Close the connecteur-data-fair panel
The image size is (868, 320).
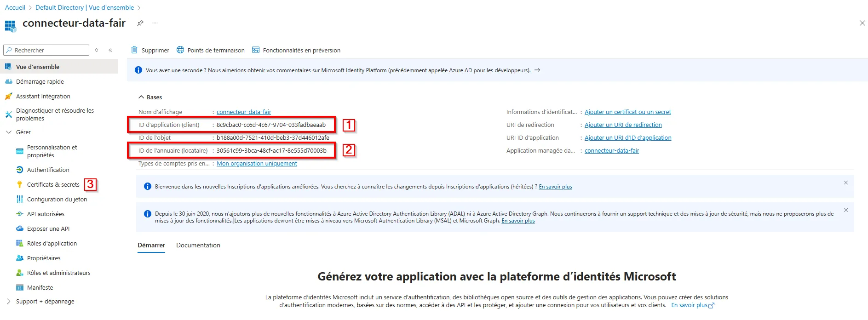click(x=862, y=23)
